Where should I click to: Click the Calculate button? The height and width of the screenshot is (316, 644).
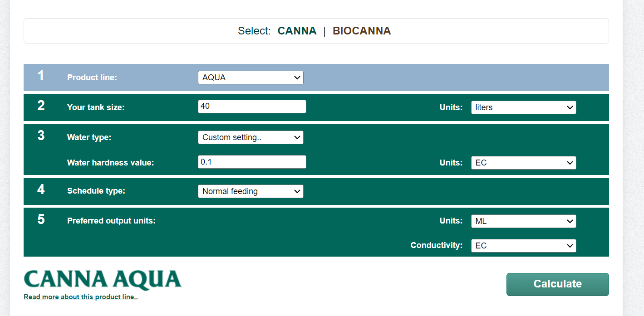coord(557,284)
